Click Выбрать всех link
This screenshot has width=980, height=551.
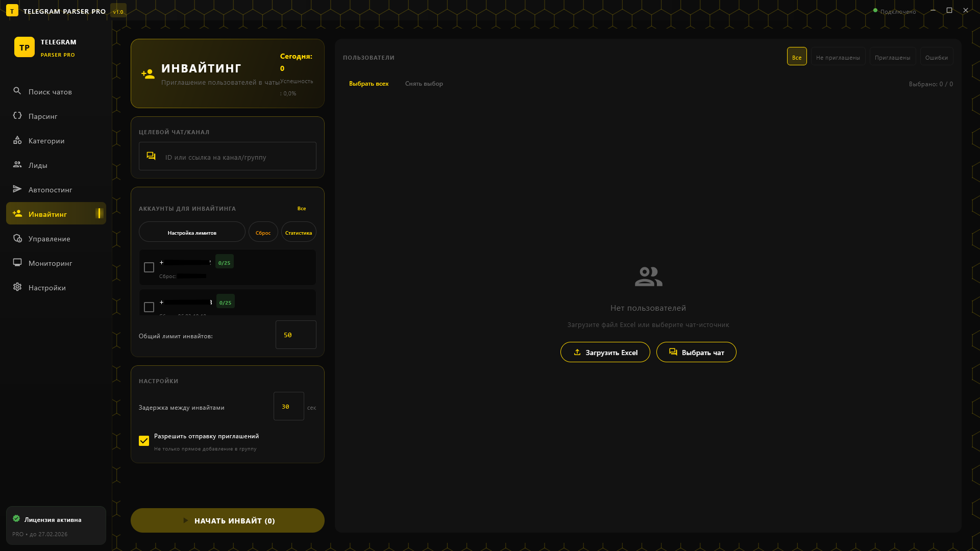(x=369, y=84)
